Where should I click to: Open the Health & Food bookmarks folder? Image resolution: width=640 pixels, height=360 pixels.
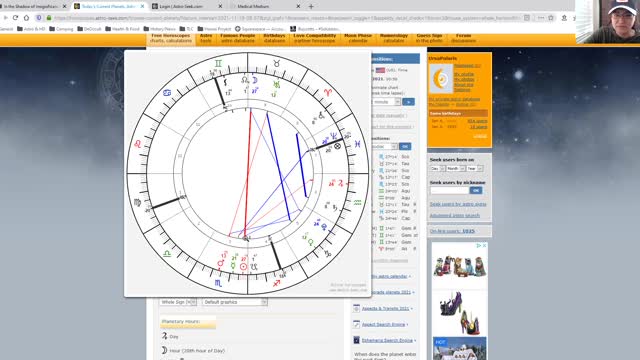122,29
